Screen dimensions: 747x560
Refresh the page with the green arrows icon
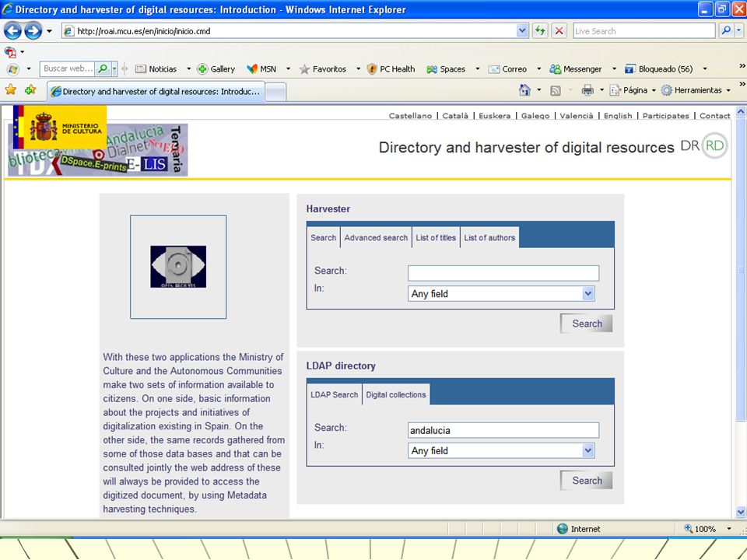pyautogui.click(x=540, y=31)
